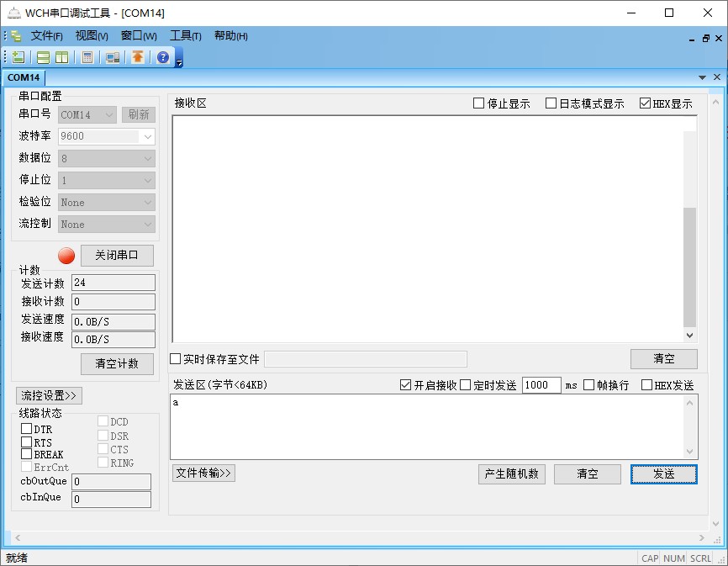The height and width of the screenshot is (566, 728).
Task: Click the 刷新 button
Action: pos(139,114)
